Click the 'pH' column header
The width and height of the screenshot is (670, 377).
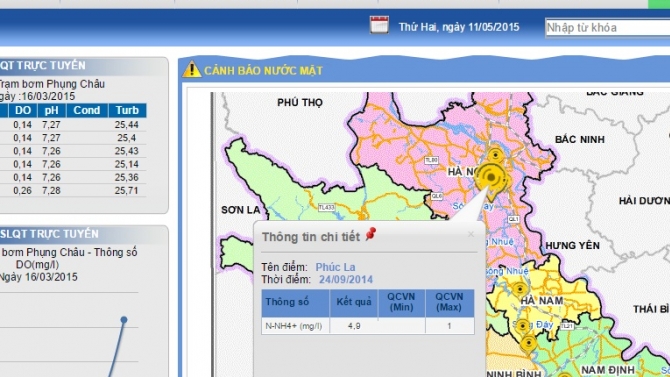point(51,110)
